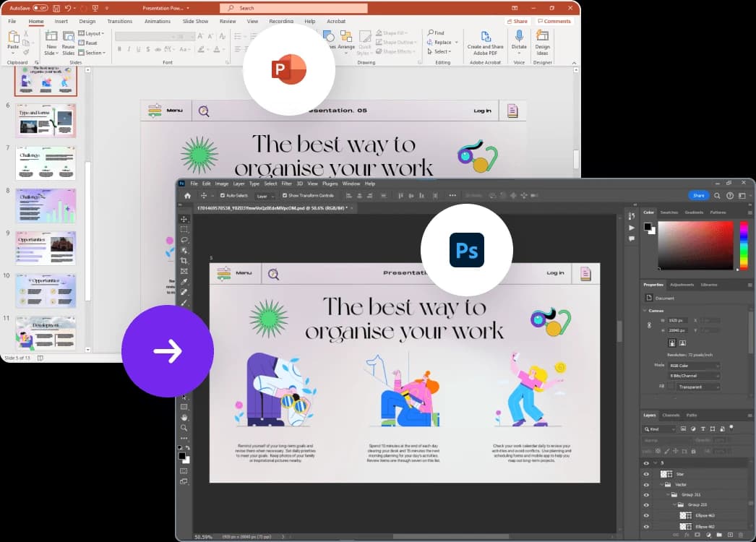Select the Crop tool in Photoshop

point(184,260)
